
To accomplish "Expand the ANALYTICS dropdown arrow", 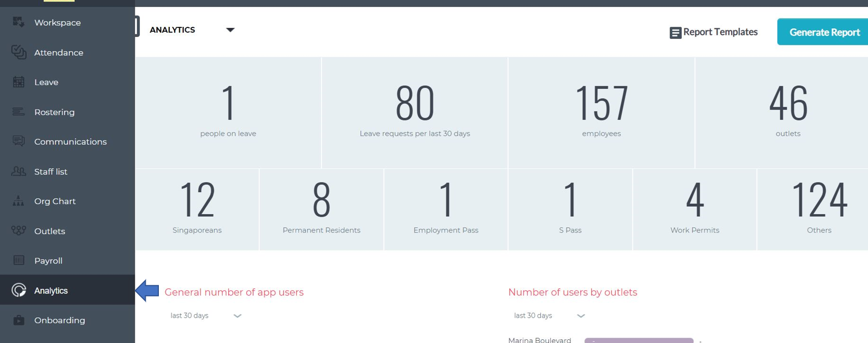I will point(230,30).
